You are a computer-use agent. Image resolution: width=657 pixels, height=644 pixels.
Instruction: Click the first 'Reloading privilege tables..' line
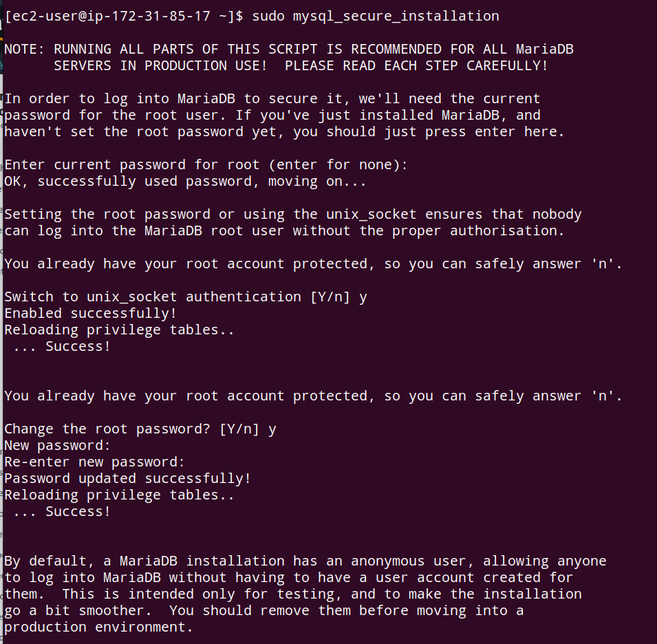(x=119, y=330)
